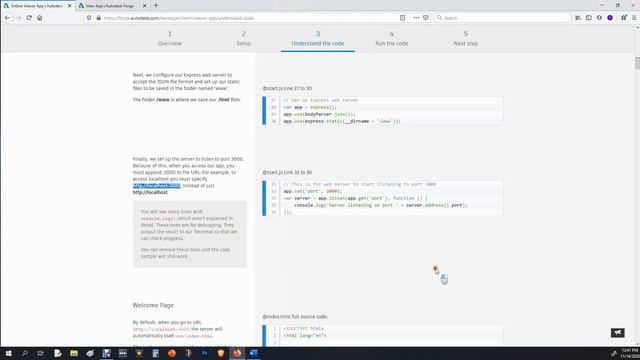
Task: Open Microsoft Word from taskbar
Action: [253, 353]
